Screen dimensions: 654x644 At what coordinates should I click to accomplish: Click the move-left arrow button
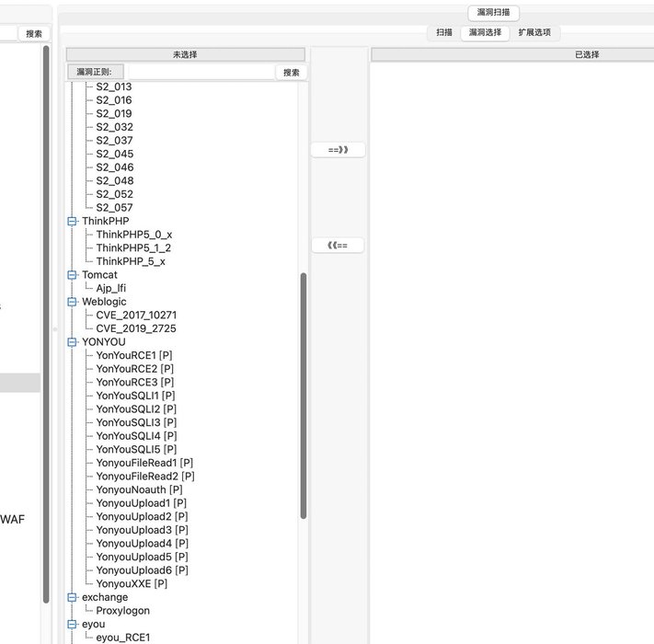click(338, 246)
